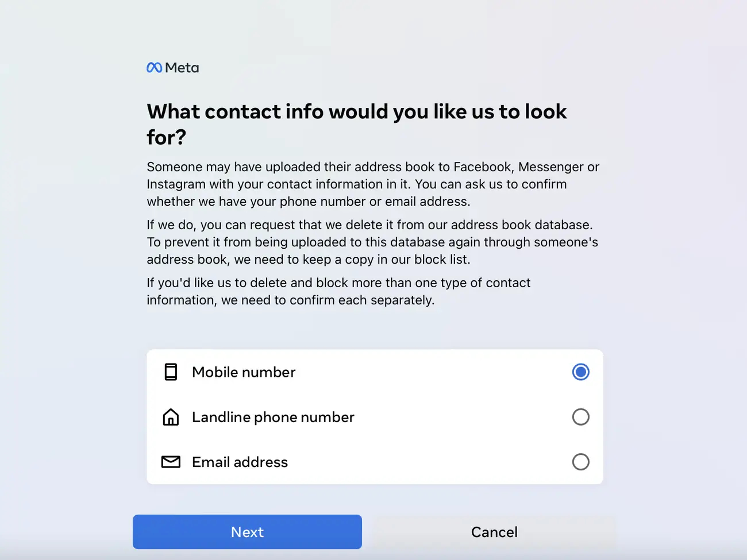
Task: Click the envelope icon for email
Action: [x=171, y=462]
